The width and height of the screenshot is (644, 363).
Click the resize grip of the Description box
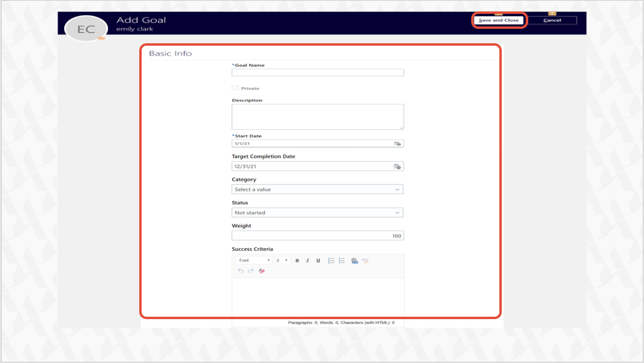coord(402,127)
